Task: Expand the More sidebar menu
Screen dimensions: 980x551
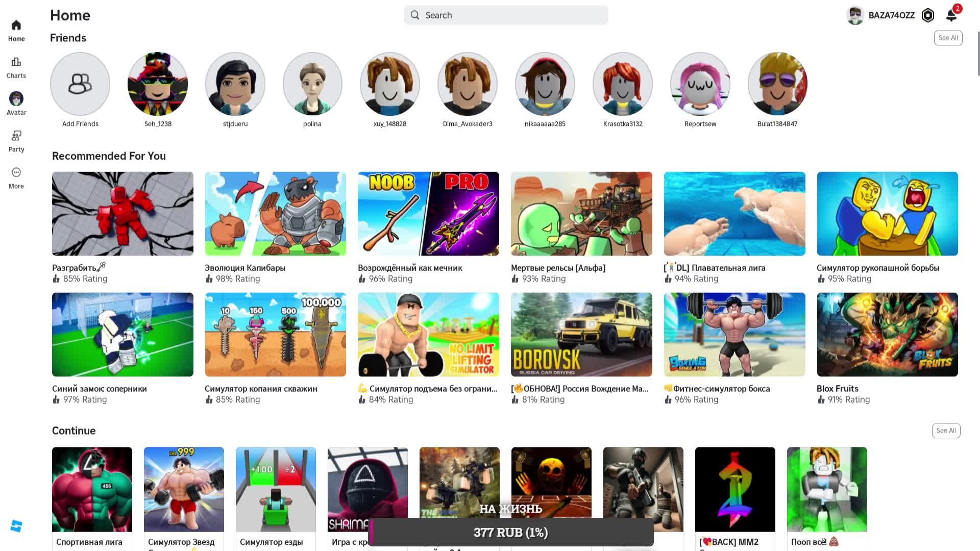Action: click(x=16, y=173)
